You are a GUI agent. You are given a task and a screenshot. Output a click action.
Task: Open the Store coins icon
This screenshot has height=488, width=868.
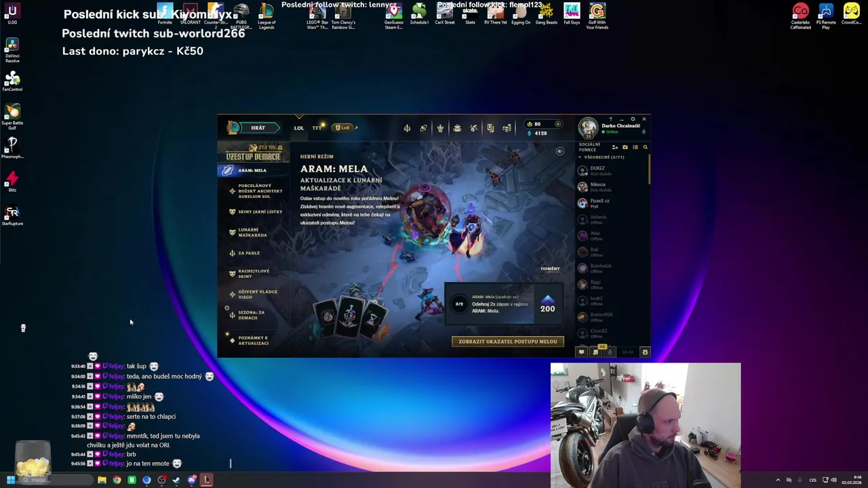[507, 128]
